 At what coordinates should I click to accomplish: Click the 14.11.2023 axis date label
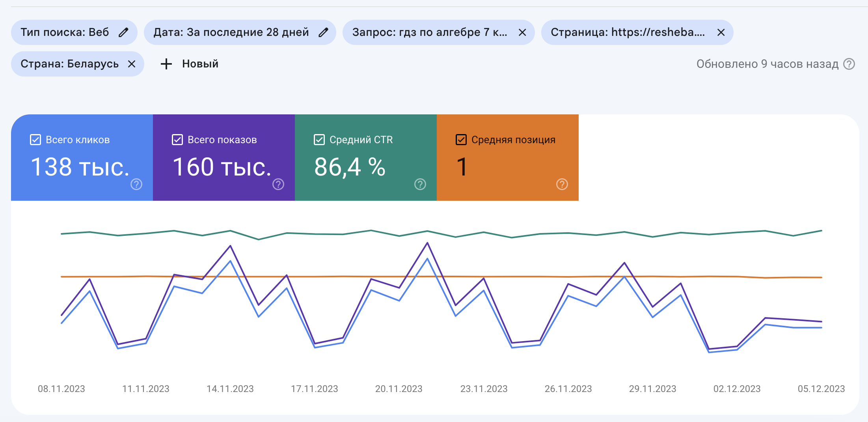pyautogui.click(x=230, y=389)
